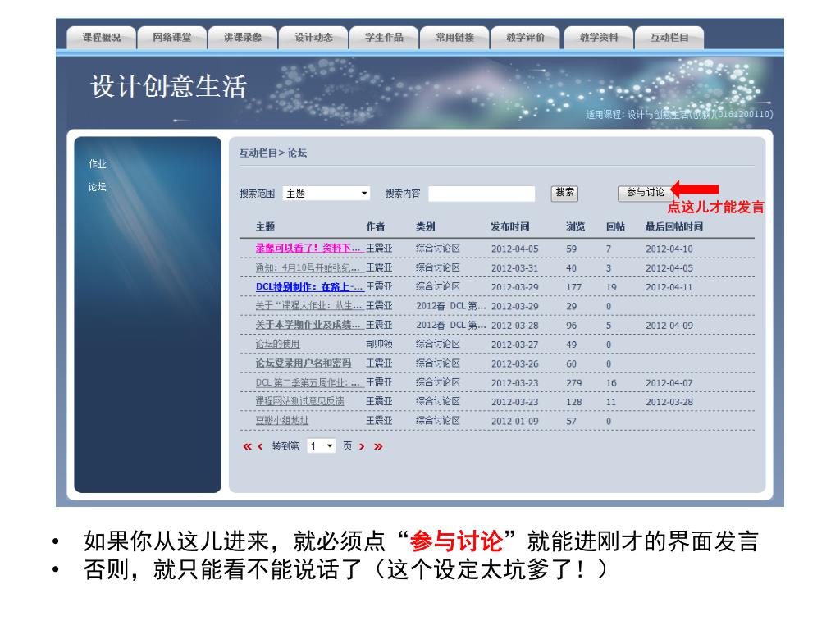The width and height of the screenshot is (840, 630).
Task: Click the 发布时间 column header
Action: (x=510, y=226)
